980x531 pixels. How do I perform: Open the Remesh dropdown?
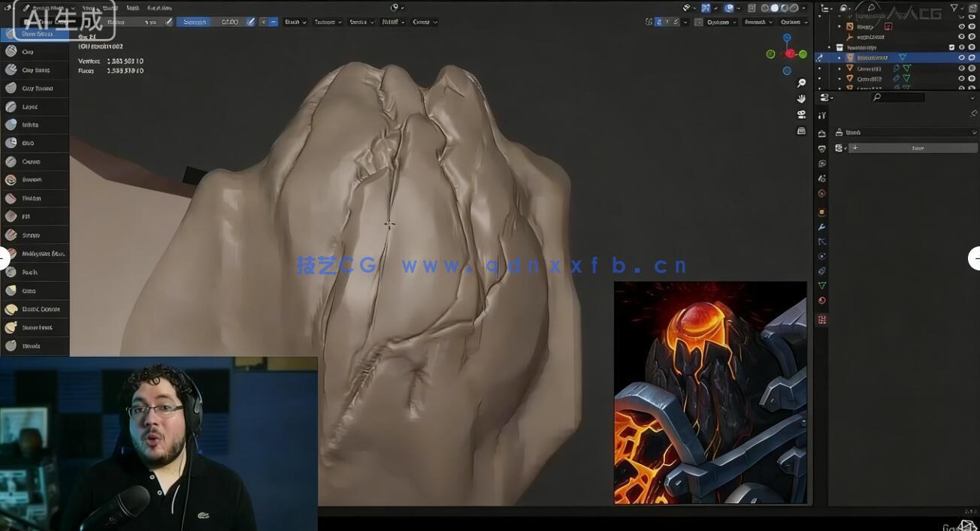[x=758, y=22]
